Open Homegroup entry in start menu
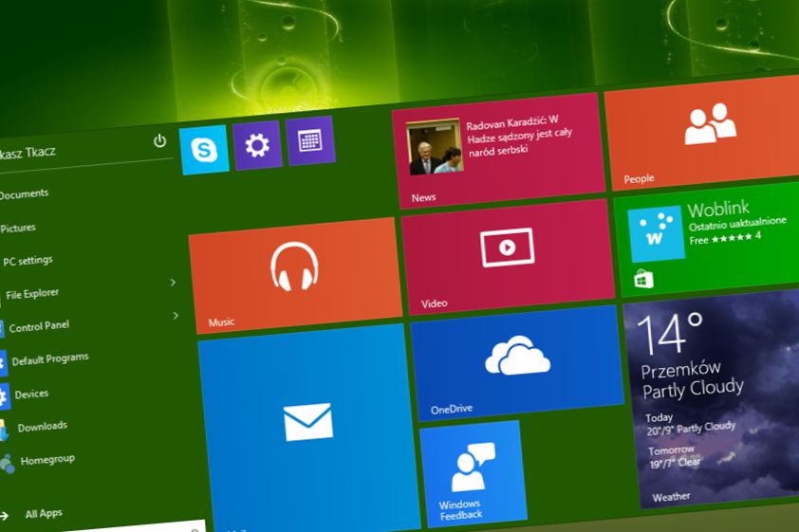 coord(47,460)
